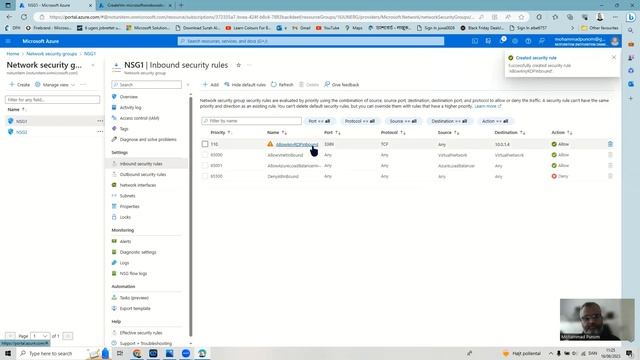Expand the Manage view dropdown
This screenshot has width=640, height=360.
pos(55,84)
